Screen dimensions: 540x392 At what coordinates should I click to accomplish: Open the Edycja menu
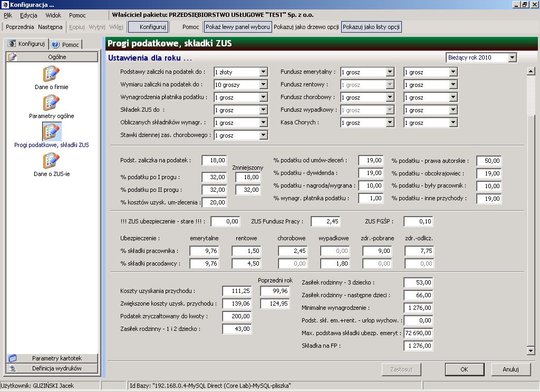28,15
